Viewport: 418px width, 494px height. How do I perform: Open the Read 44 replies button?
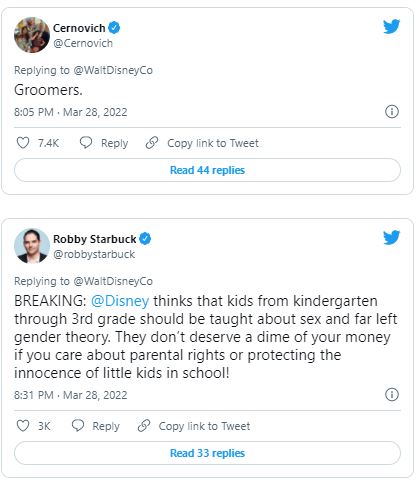[207, 170]
